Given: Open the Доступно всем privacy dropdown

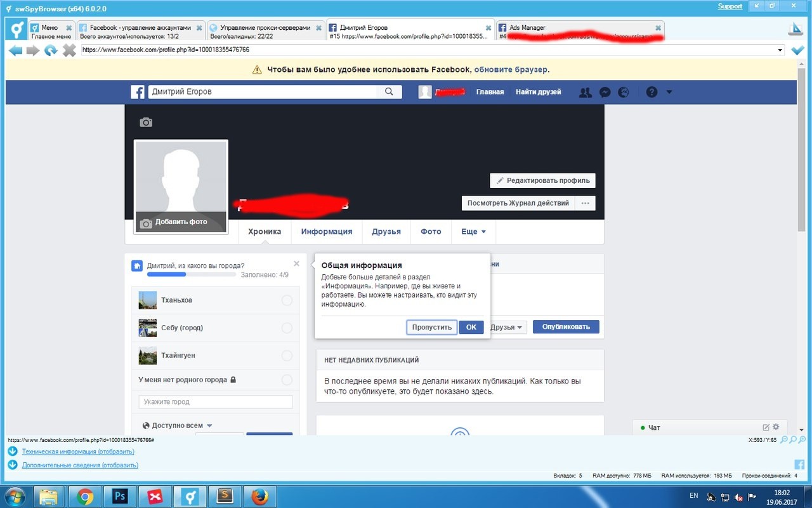Looking at the screenshot, I should [x=178, y=425].
